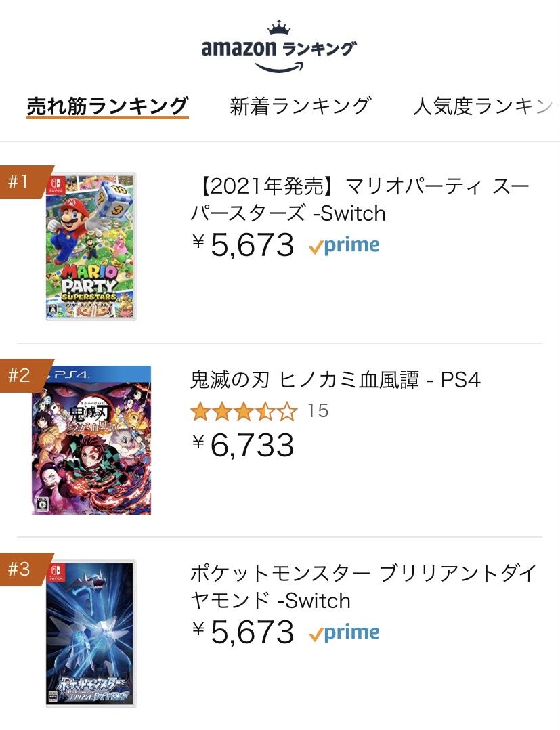This screenshot has height=730, width=560.
Task: Select the 売れ筋ランキング tab
Action: click(x=107, y=106)
